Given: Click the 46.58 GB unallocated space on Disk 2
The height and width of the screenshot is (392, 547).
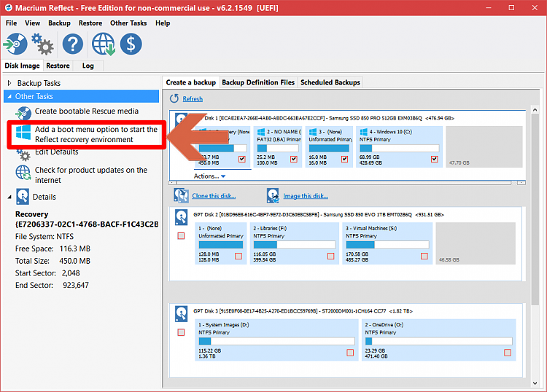Looking at the screenshot, I should 476,243.
